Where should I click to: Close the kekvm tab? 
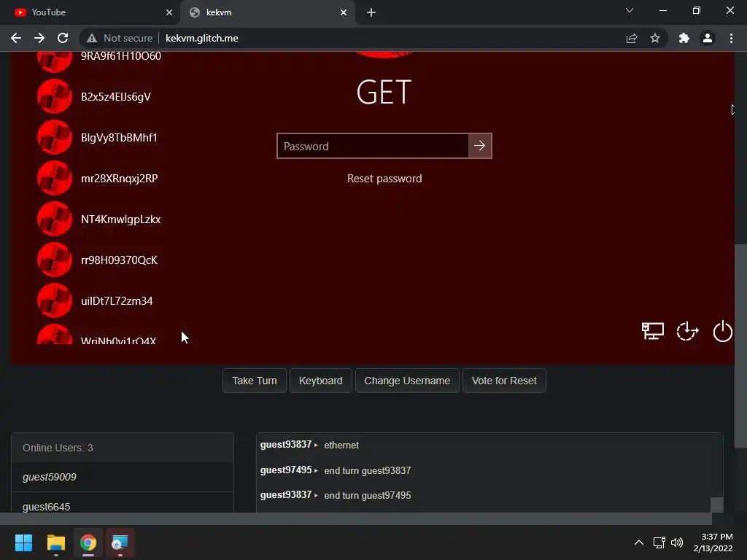[x=344, y=12]
